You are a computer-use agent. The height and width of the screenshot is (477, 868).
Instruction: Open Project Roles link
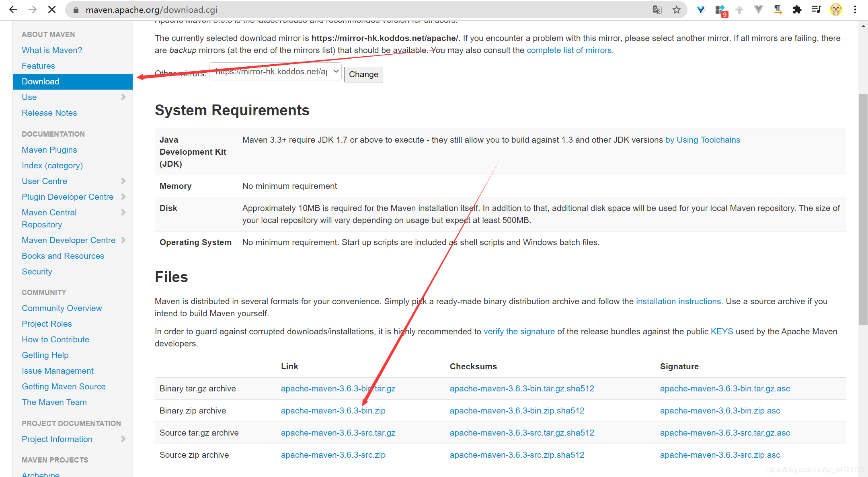[47, 324]
